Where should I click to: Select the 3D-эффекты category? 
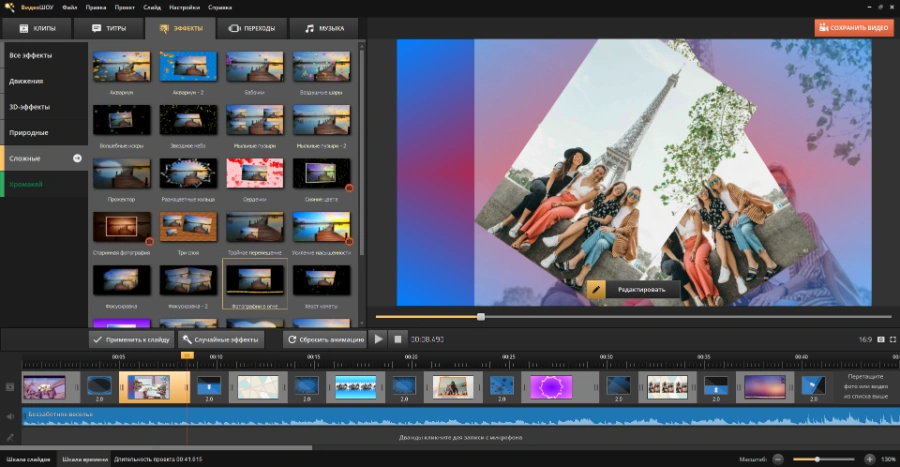click(45, 107)
